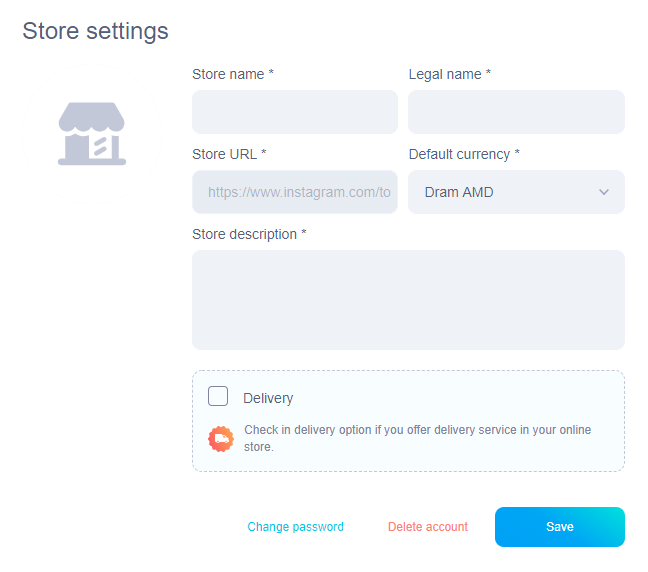Click the Delivery checkbox label text

coord(268,398)
